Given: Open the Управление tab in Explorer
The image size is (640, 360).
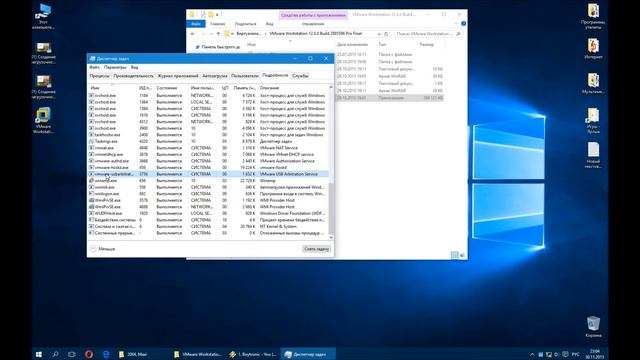Looking at the screenshot, I should click(313, 24).
